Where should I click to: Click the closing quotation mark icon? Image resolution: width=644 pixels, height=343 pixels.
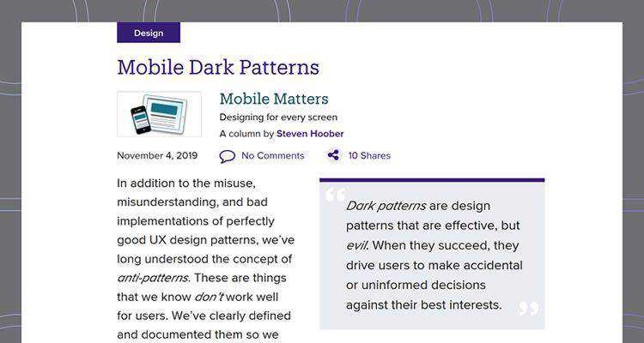529,309
